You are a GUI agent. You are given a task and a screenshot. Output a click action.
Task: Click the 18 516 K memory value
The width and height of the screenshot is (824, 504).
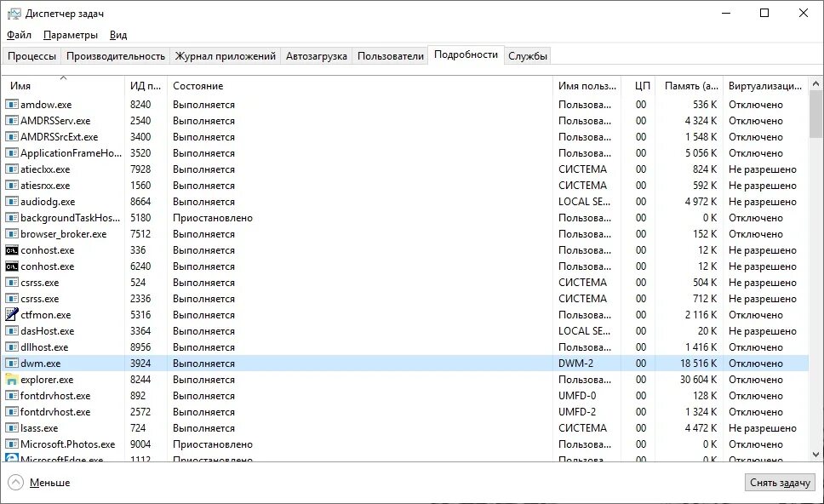pos(698,364)
